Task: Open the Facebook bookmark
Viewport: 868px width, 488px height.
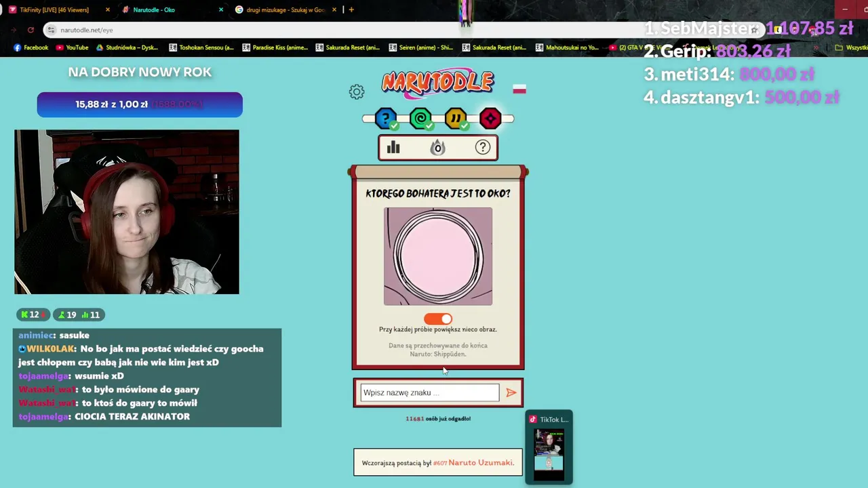Action: click(31, 47)
